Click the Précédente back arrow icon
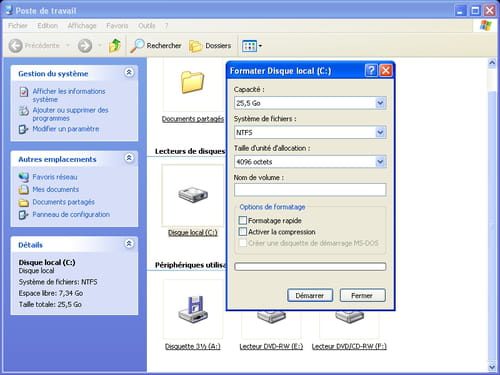Viewport: 500px width, 375px height. [15, 46]
